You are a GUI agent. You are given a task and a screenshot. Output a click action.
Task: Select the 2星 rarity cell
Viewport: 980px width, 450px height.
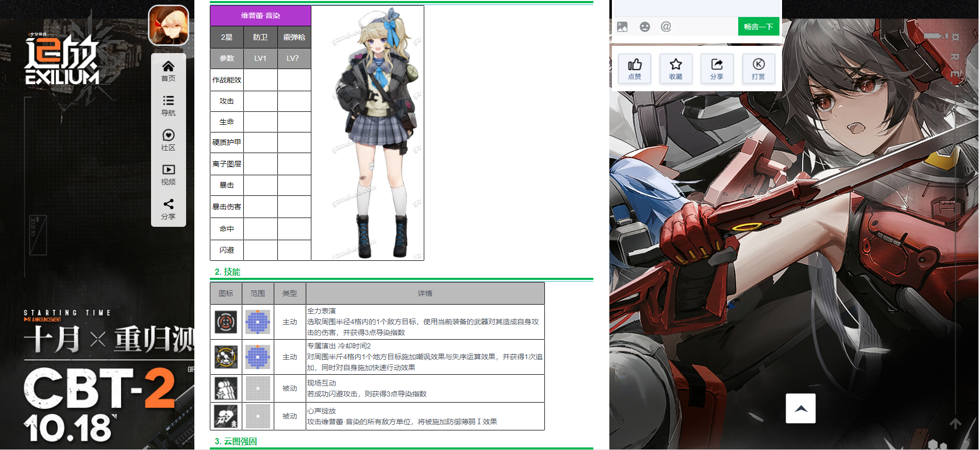(x=227, y=37)
